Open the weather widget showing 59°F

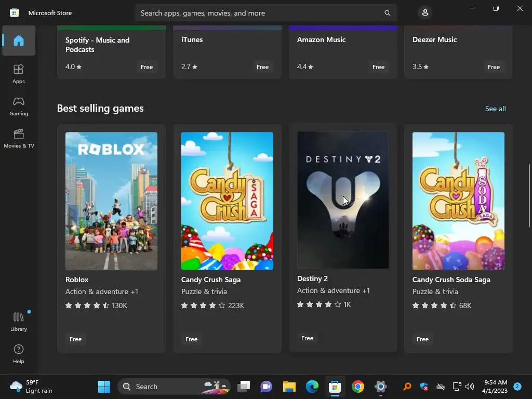pyautogui.click(x=31, y=387)
